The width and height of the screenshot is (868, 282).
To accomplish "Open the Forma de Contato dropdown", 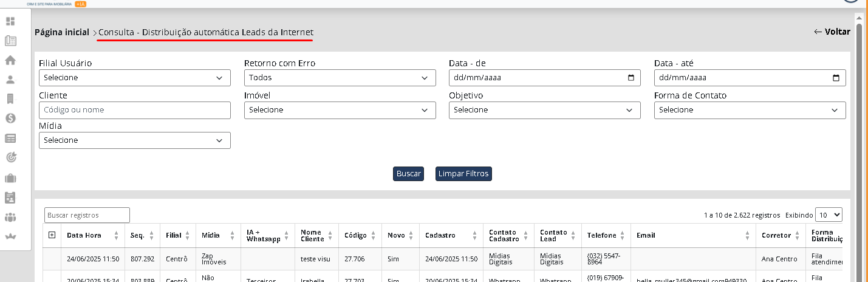I will [x=750, y=110].
